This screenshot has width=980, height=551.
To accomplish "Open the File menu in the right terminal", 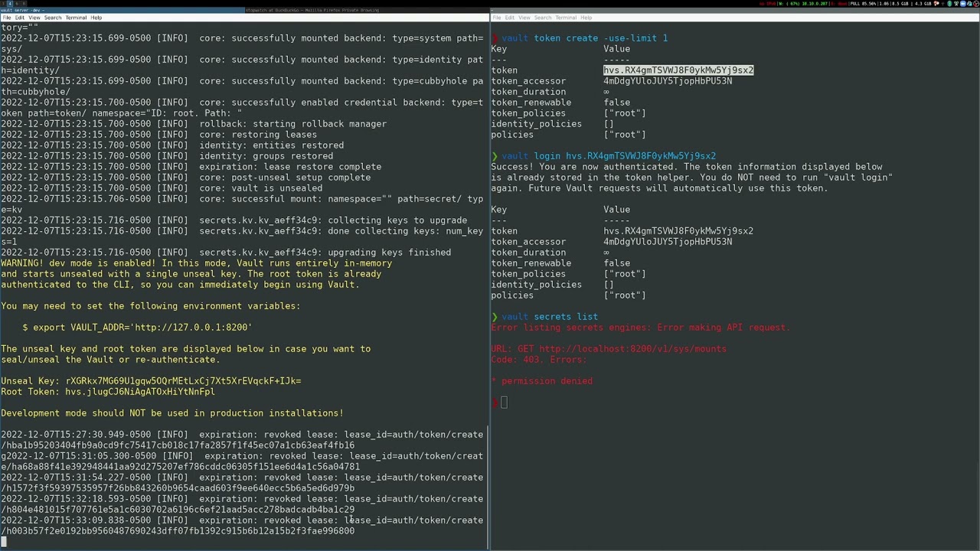I will 497,18.
